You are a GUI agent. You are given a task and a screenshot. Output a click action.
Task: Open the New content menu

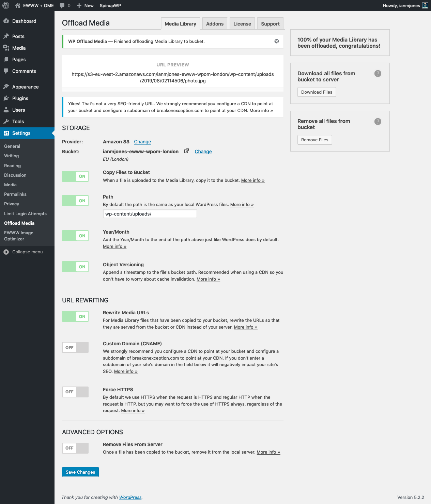[x=85, y=5]
